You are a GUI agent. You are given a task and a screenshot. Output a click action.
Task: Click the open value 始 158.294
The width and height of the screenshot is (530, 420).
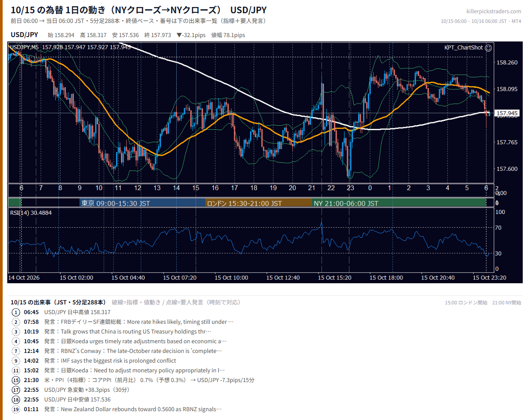pyautogui.click(x=61, y=35)
